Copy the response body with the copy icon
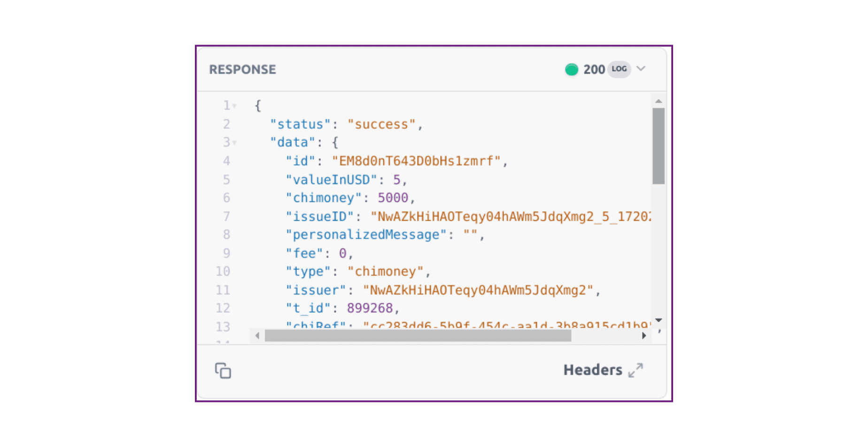 pos(223,370)
